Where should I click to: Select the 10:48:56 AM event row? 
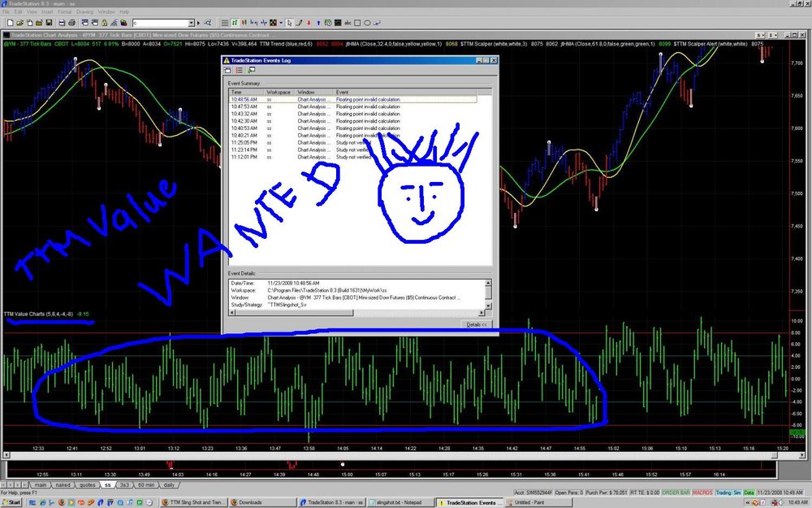[x=352, y=99]
